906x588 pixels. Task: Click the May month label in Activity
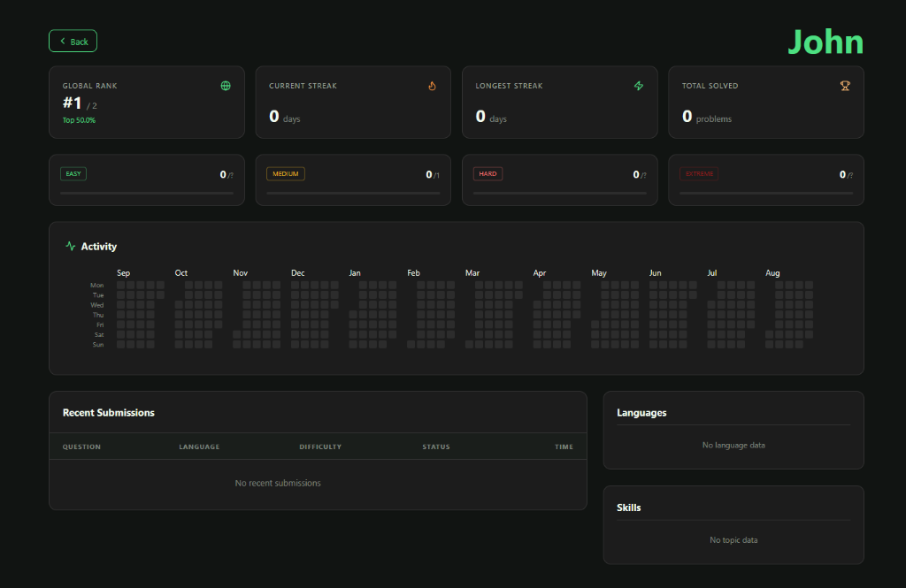click(x=599, y=272)
